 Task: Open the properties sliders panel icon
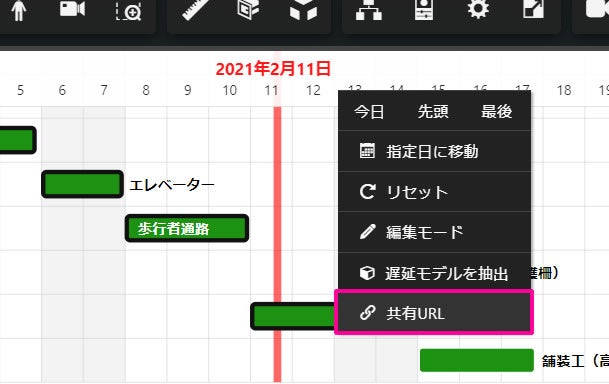click(x=424, y=10)
